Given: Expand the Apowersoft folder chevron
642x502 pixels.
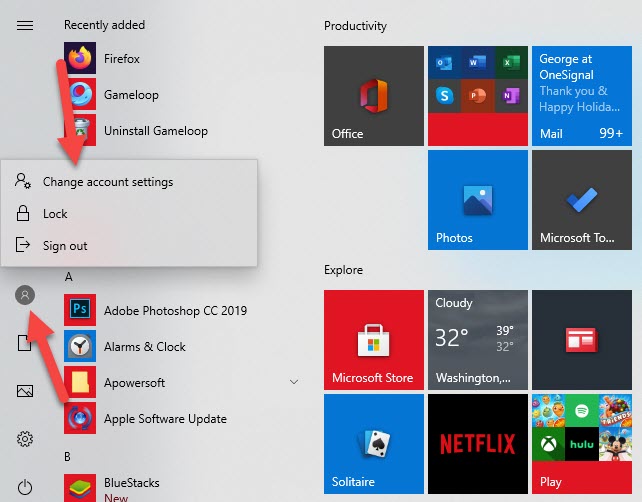Looking at the screenshot, I should click(294, 382).
